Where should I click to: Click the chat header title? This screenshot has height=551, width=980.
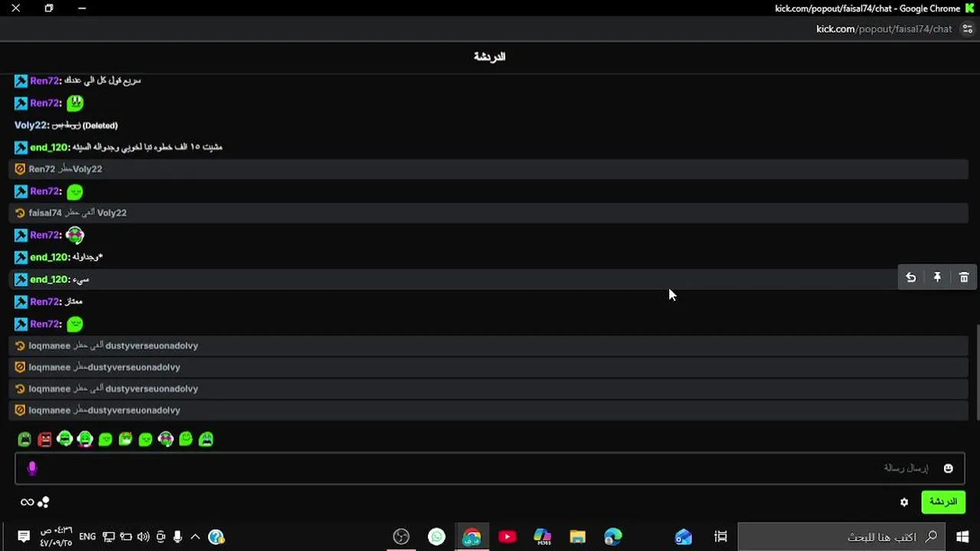(490, 57)
